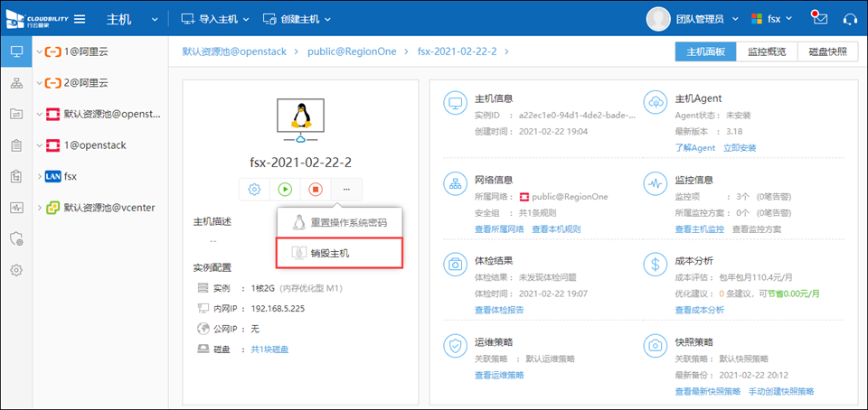
Task: Open the topology icon in the left sidebar
Action: pyautogui.click(x=15, y=84)
